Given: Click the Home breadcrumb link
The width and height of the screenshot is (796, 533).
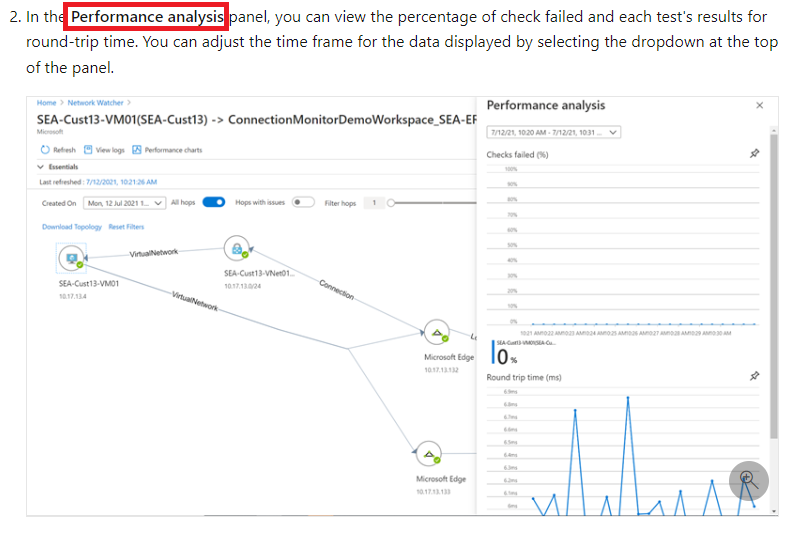Looking at the screenshot, I should coord(46,103).
